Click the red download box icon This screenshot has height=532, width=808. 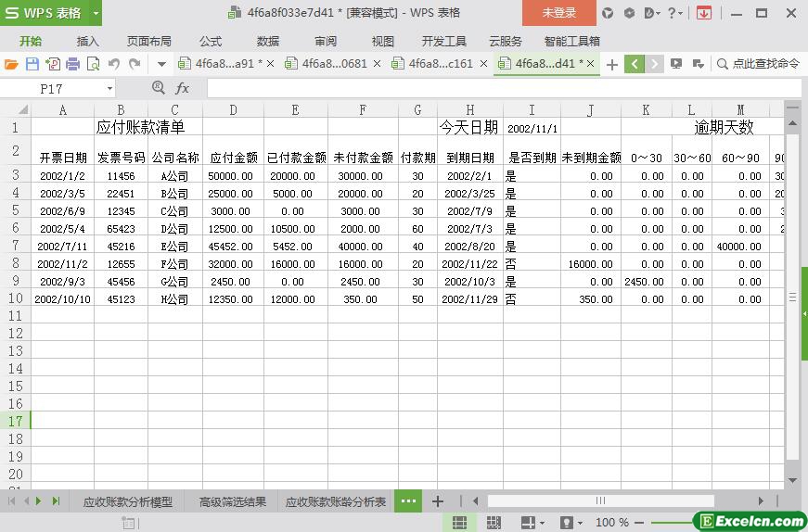tap(704, 13)
